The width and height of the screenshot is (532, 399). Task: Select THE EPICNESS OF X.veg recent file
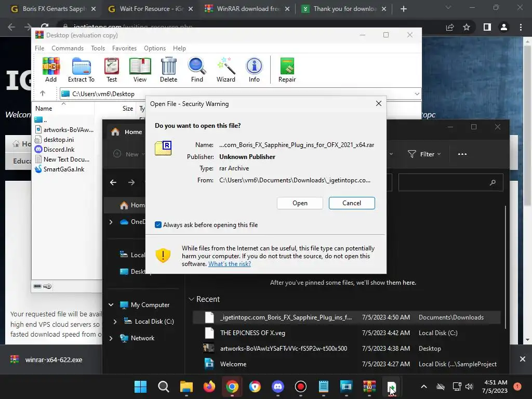(x=346, y=333)
